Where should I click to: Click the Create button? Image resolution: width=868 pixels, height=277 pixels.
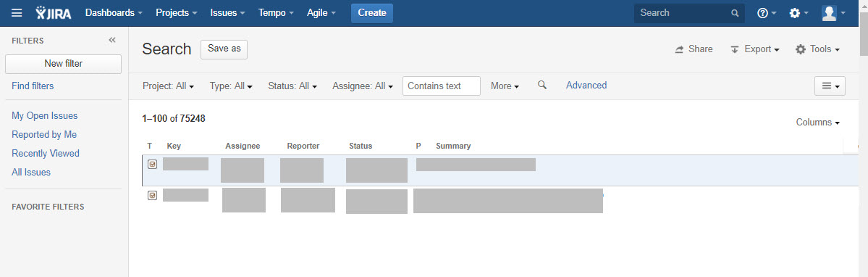tap(372, 13)
